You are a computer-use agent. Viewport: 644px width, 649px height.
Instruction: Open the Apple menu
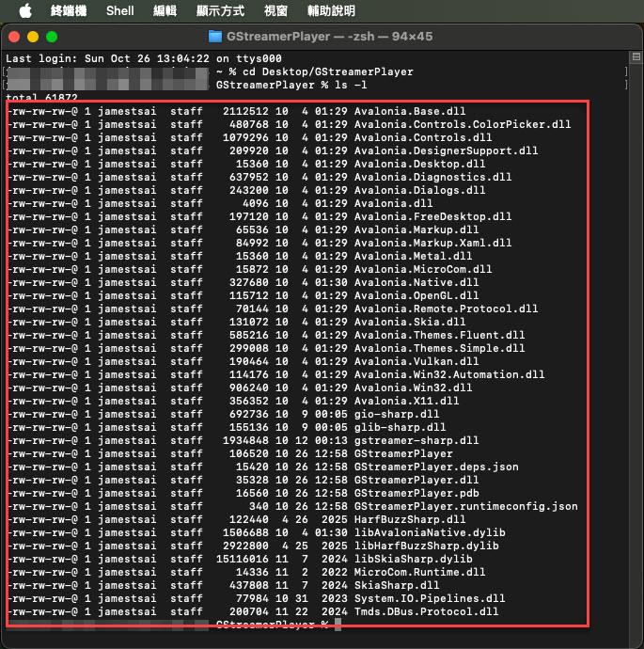click(x=24, y=10)
